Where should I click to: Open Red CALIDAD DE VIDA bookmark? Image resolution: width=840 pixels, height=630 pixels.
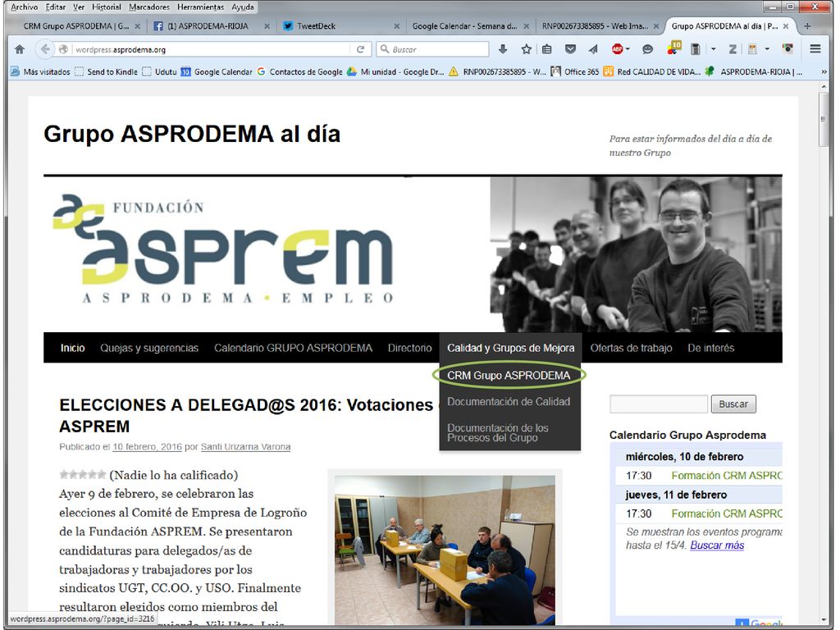(651, 72)
